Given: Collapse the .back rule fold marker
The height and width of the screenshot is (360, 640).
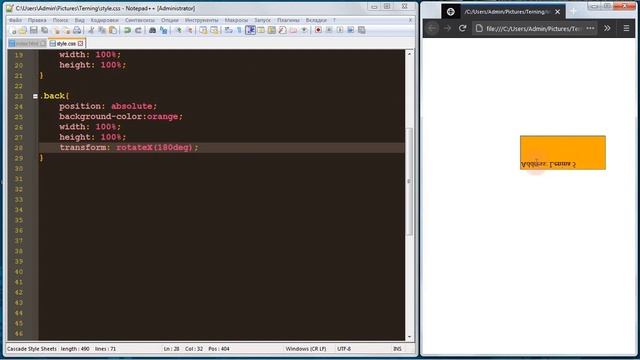Looking at the screenshot, I should pyautogui.click(x=35, y=96).
